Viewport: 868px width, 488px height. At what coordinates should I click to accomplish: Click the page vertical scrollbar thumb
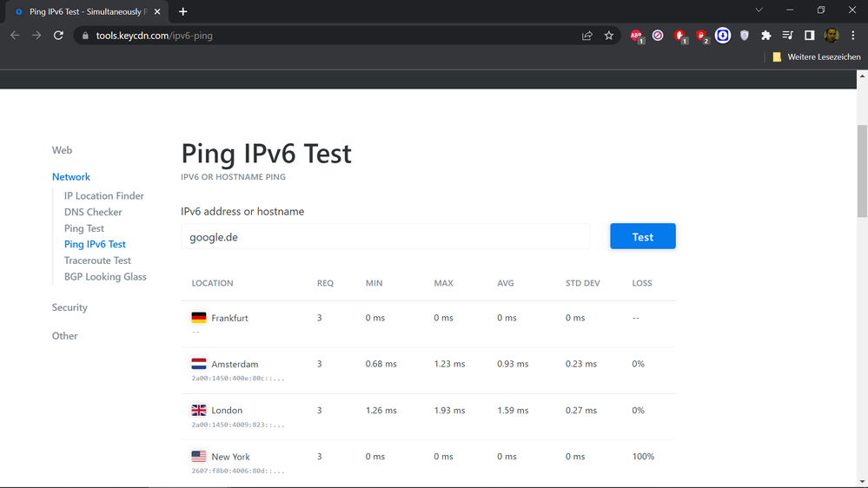[862, 171]
